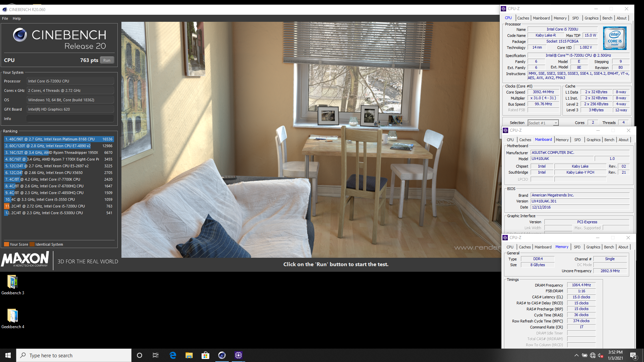Open the Help menu in Cinebench
Viewport: 644px width, 362px height.
pyautogui.click(x=17, y=18)
